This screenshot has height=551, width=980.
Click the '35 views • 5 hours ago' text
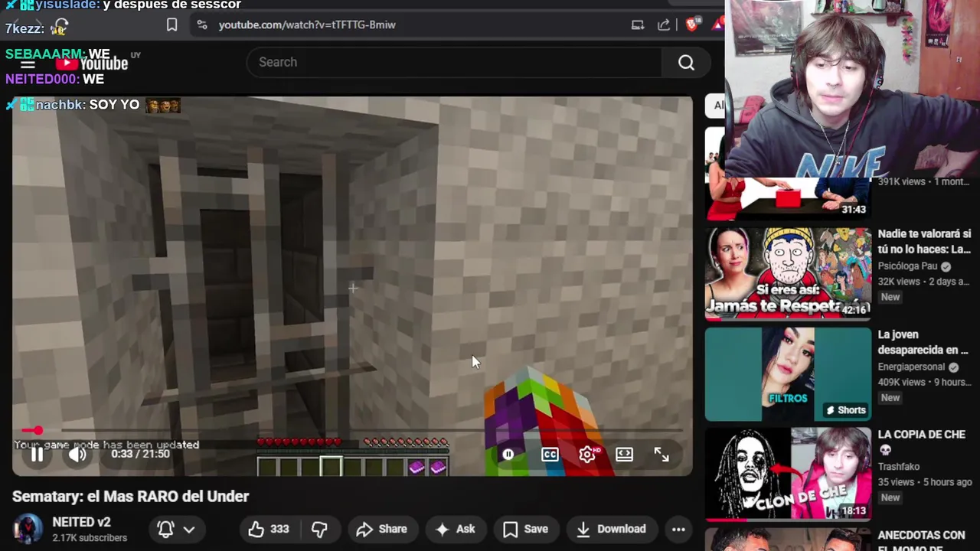click(x=925, y=482)
